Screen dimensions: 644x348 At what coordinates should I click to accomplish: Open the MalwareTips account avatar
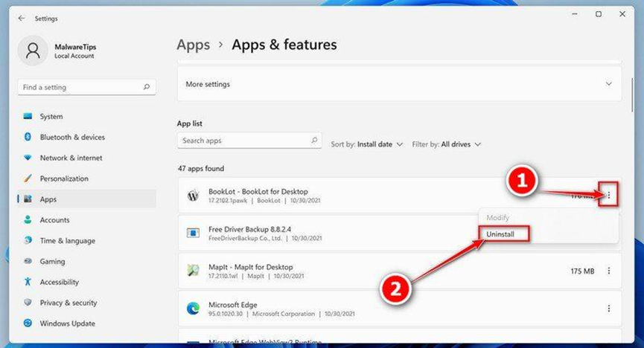tap(33, 51)
